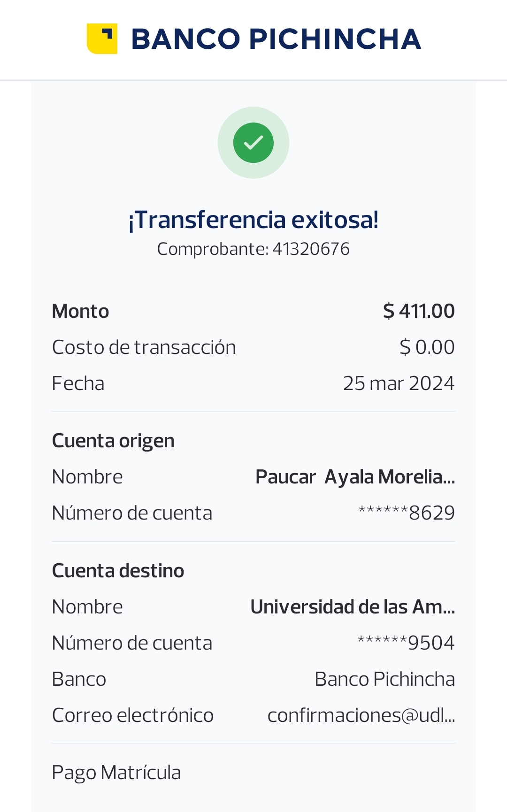Click the date 25 mar 2024
507x812 pixels.
click(399, 383)
